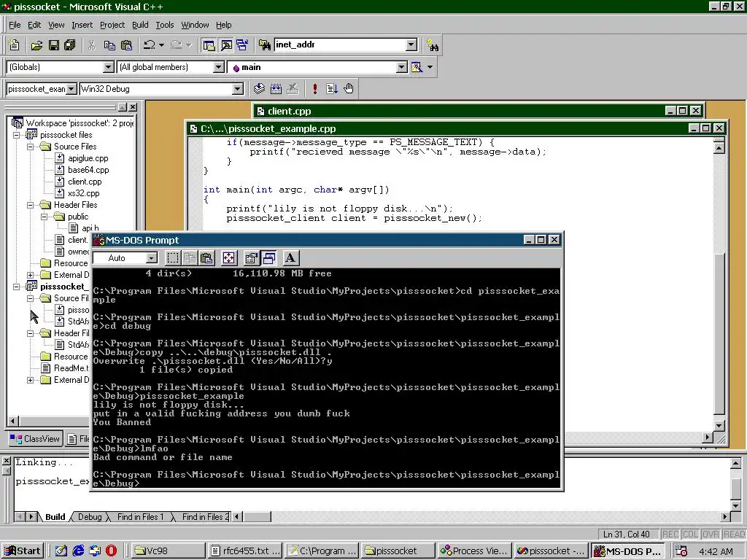Click the Window List toolbar icon
Screen dimensions: 747x560
point(242,44)
